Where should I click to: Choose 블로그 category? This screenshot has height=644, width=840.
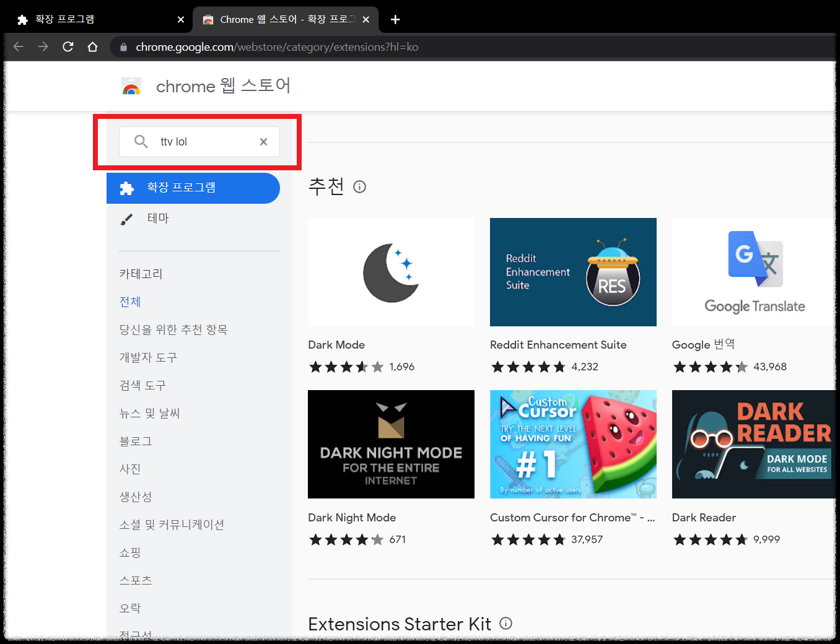coord(136,441)
